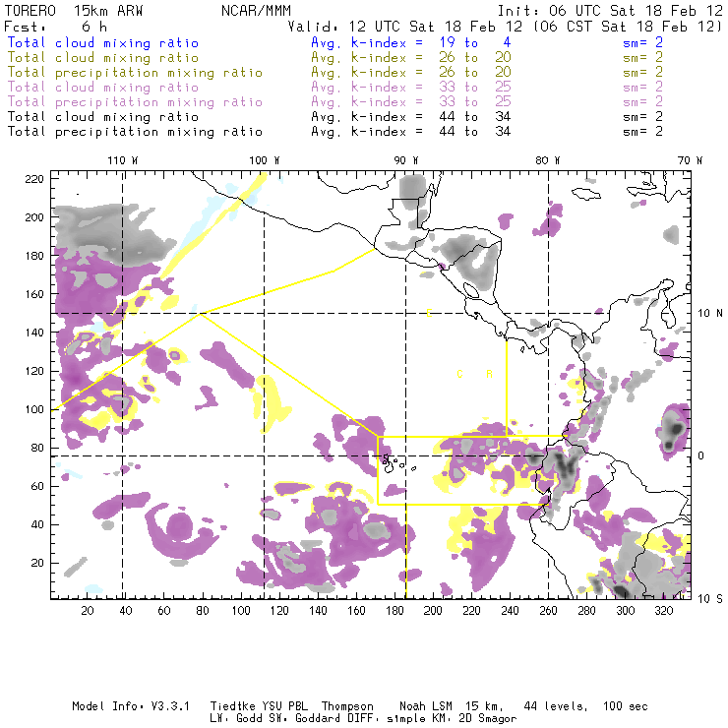Click the "NCAR/MMM" header label

pyautogui.click(x=257, y=11)
